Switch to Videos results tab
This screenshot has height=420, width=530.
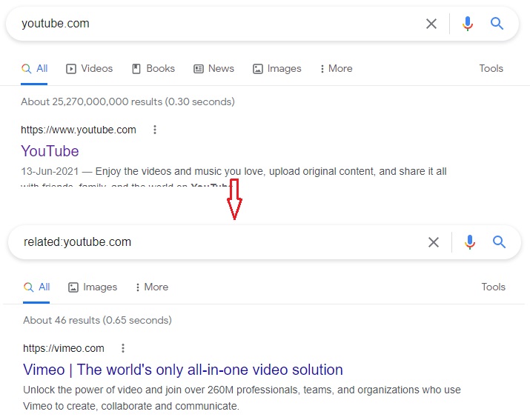89,69
